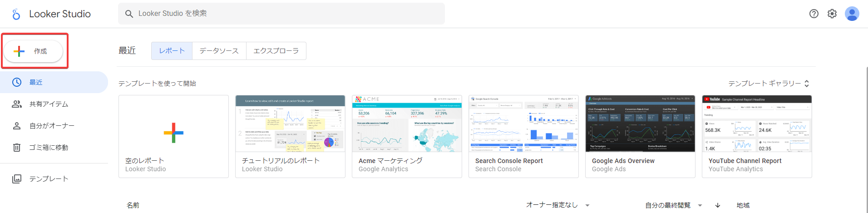
Task: Select 最近 in the sidebar
Action: pyautogui.click(x=36, y=82)
